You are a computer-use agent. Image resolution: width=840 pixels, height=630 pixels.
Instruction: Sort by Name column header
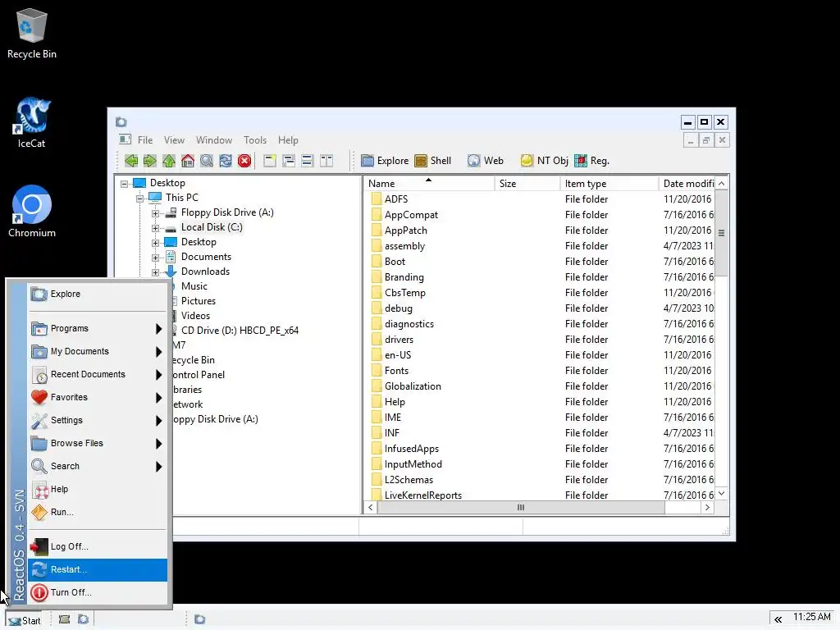tap(429, 183)
